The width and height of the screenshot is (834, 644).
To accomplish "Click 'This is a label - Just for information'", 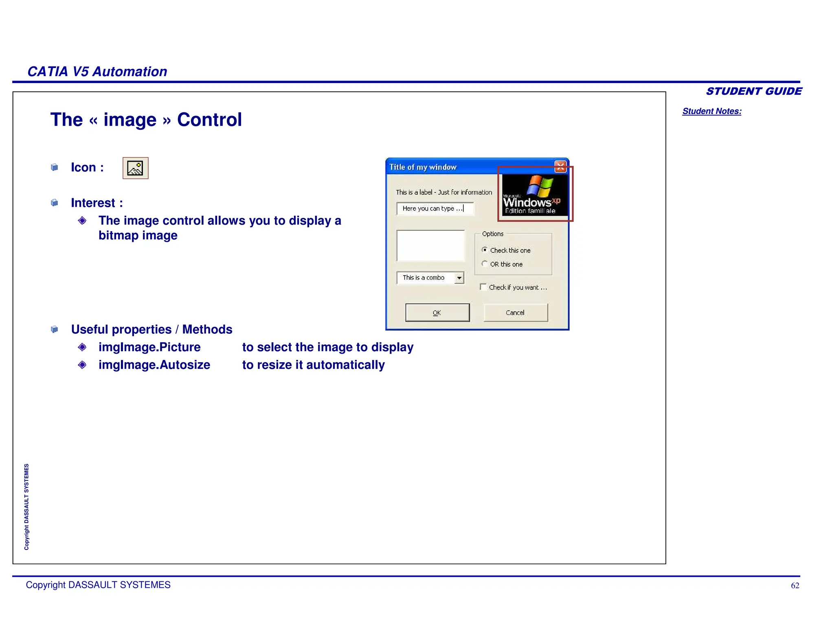I will 444,192.
